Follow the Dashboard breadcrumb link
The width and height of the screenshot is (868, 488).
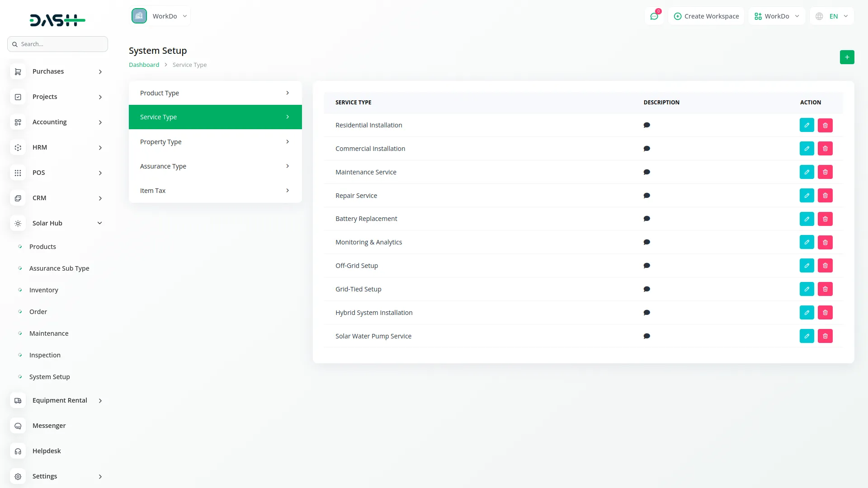tap(144, 65)
